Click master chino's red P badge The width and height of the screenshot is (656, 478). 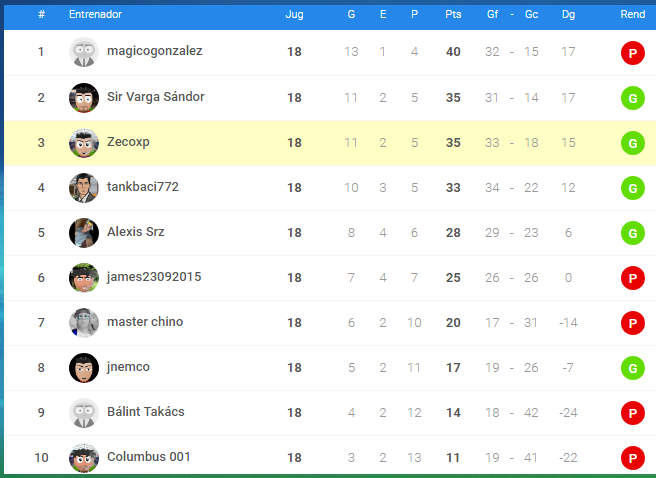(633, 323)
